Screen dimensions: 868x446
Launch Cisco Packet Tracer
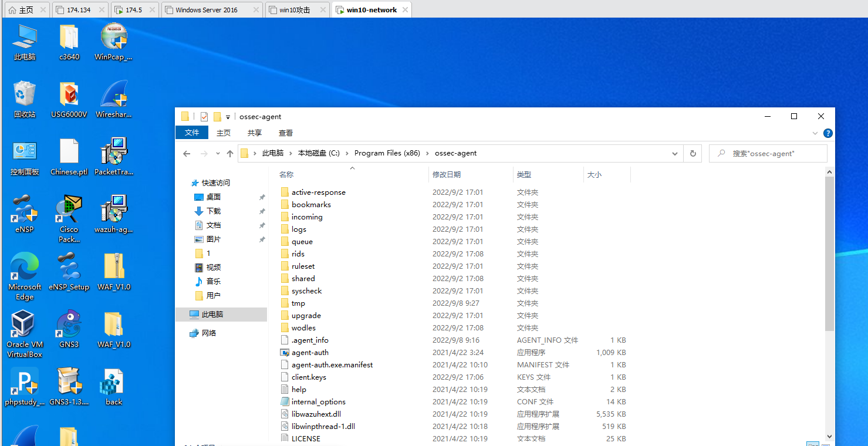point(69,211)
